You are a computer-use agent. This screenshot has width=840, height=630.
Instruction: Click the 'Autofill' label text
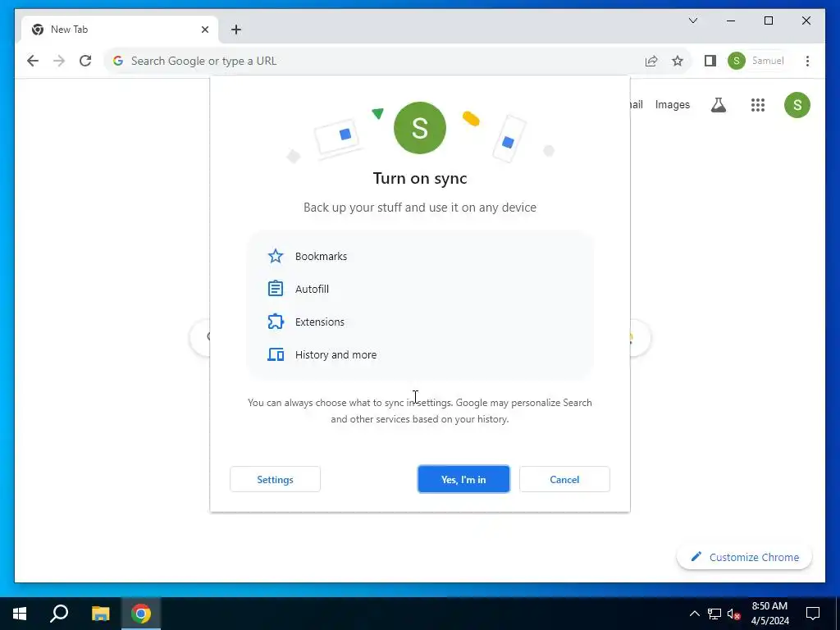coord(312,289)
